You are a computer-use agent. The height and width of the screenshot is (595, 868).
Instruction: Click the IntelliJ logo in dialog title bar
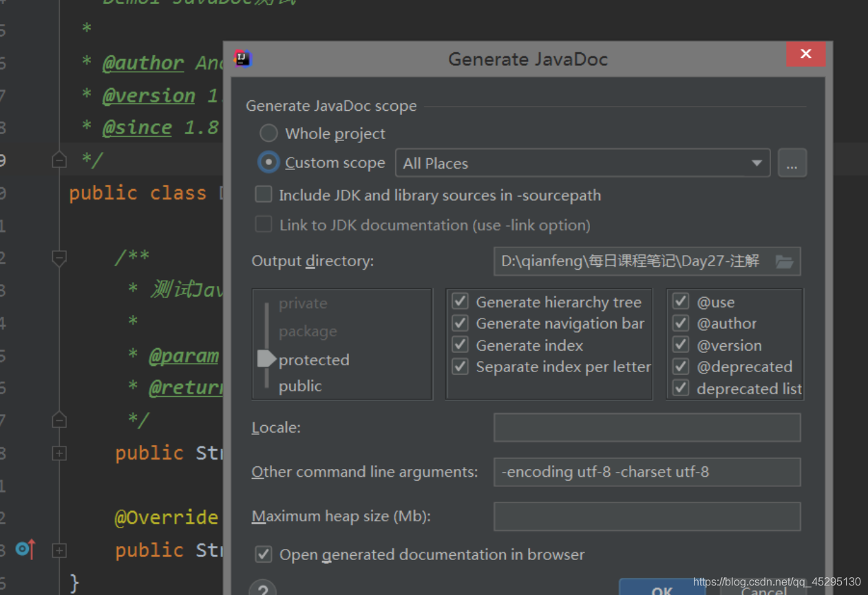[x=243, y=58]
